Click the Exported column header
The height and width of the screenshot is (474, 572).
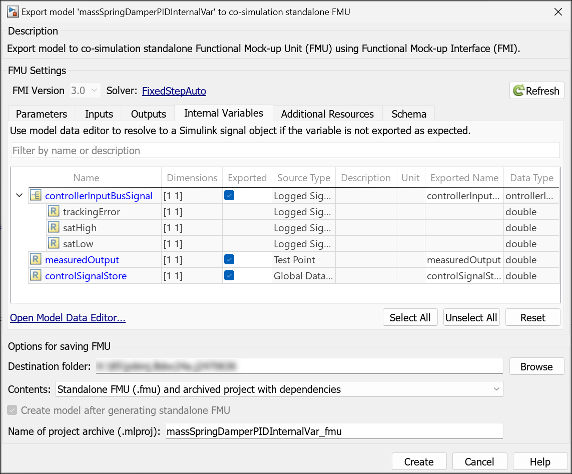[247, 178]
